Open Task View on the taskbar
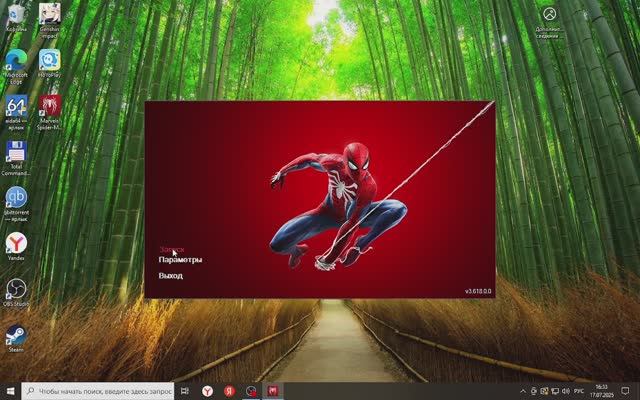Image resolution: width=640 pixels, height=400 pixels. 184,391
